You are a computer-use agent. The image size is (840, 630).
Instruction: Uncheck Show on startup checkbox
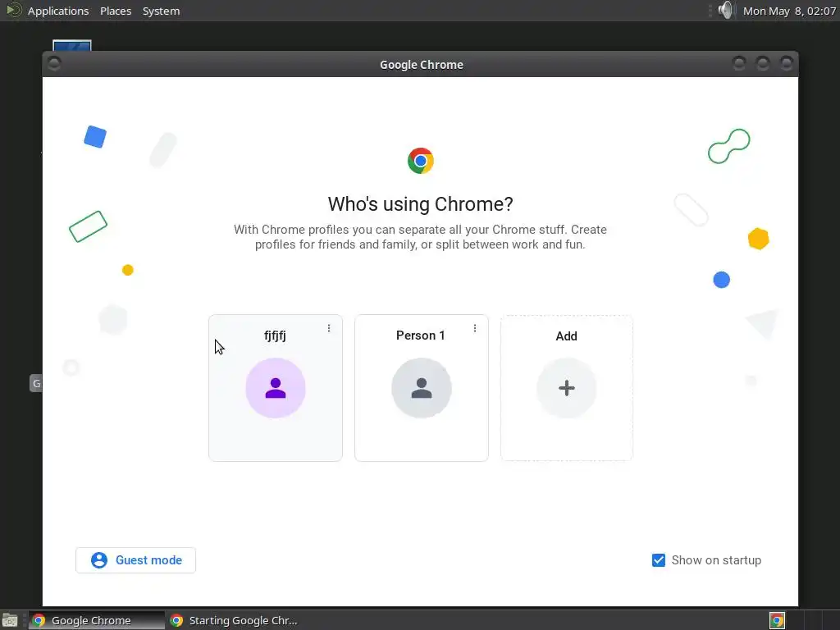click(x=659, y=559)
